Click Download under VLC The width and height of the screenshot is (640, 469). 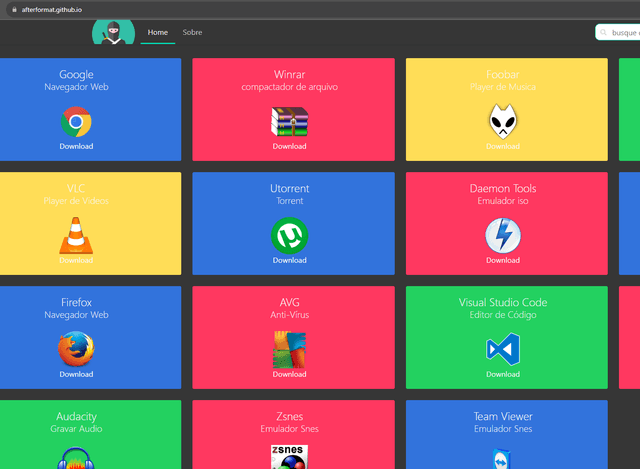pyautogui.click(x=76, y=260)
